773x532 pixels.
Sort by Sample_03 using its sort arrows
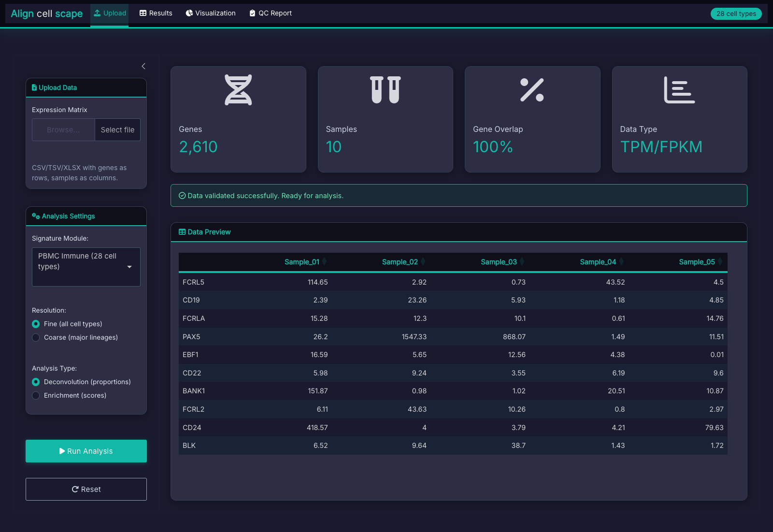(522, 262)
